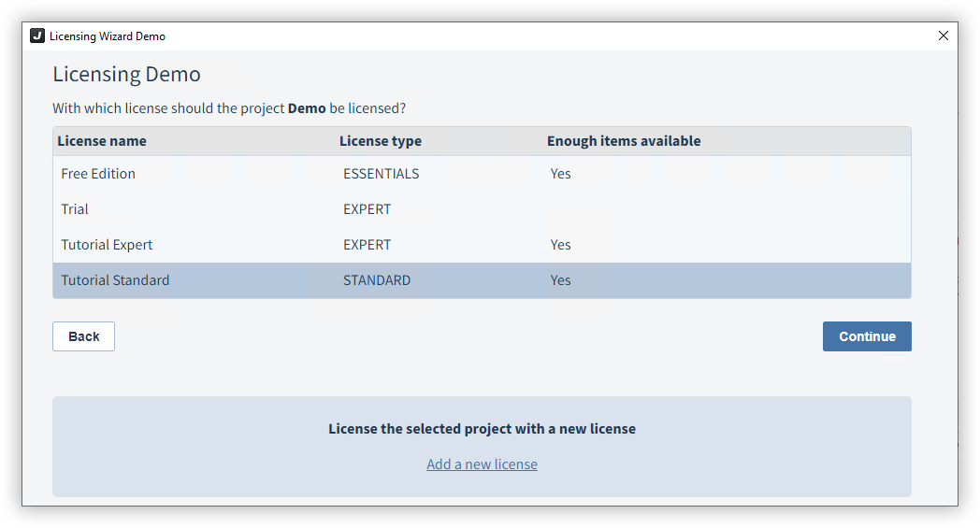Click Yes in the Free Edition row

[x=560, y=174]
